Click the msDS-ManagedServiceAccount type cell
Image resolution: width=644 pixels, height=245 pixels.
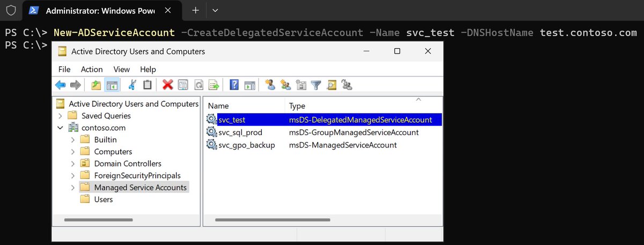[343, 145]
